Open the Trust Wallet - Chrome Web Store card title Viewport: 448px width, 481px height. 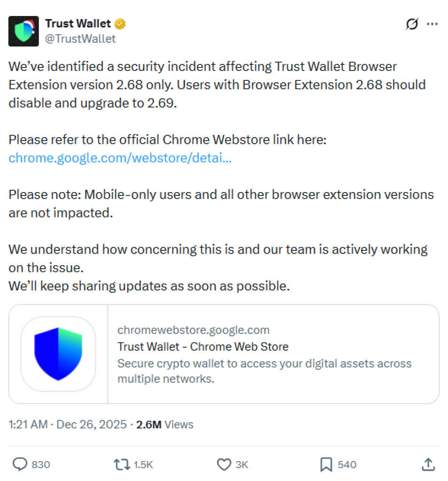pyautogui.click(x=203, y=347)
